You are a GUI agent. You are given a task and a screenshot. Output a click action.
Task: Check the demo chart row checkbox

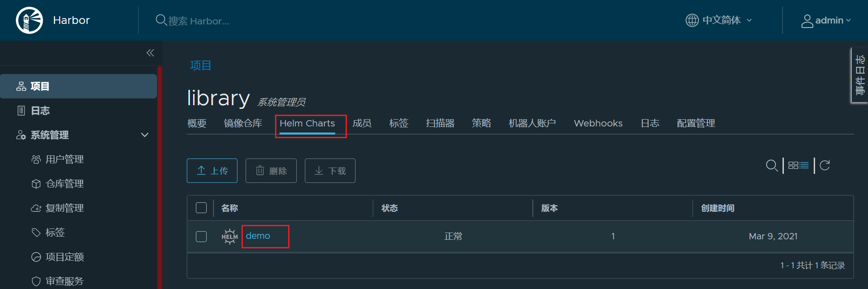[201, 237]
